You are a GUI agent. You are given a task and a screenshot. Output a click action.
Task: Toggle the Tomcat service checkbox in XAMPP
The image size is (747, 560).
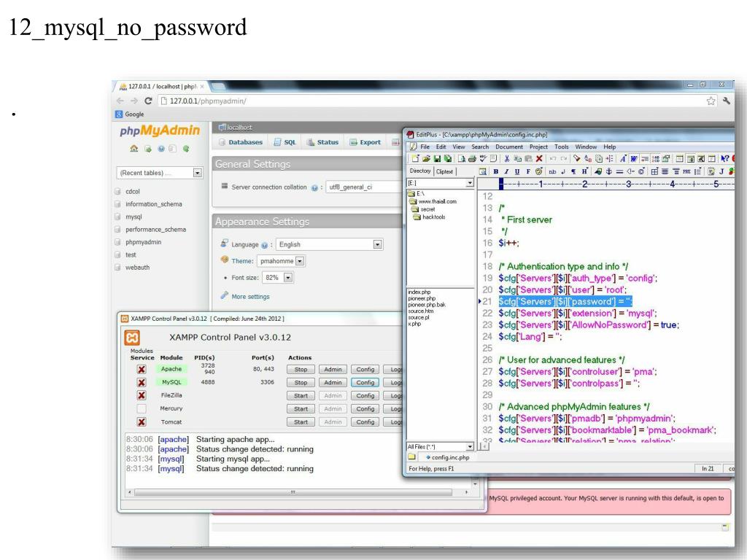pyautogui.click(x=142, y=422)
